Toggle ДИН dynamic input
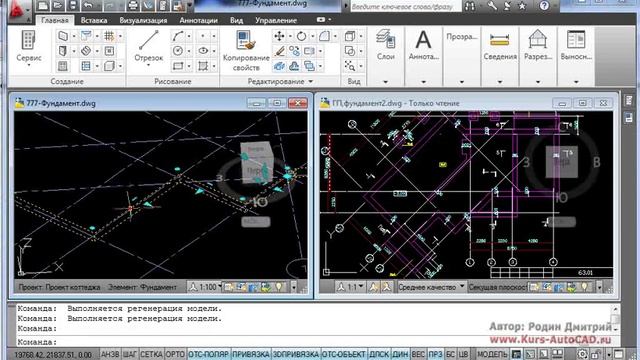The image size is (640, 360). (400, 354)
